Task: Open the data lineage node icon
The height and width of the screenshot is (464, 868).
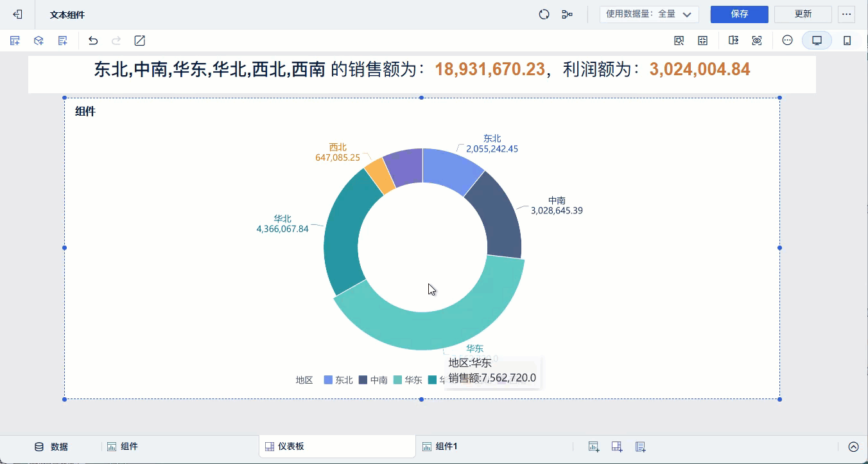Action: [568, 14]
